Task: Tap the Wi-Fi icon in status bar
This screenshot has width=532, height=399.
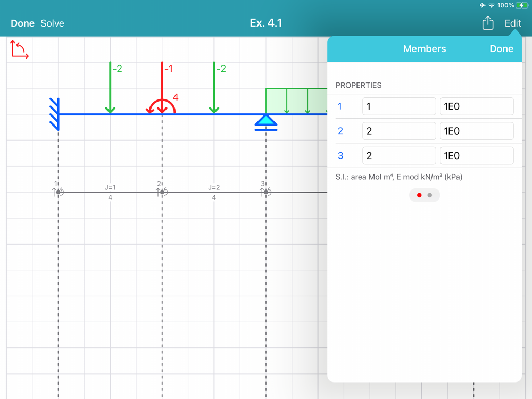Action: pyautogui.click(x=492, y=5)
